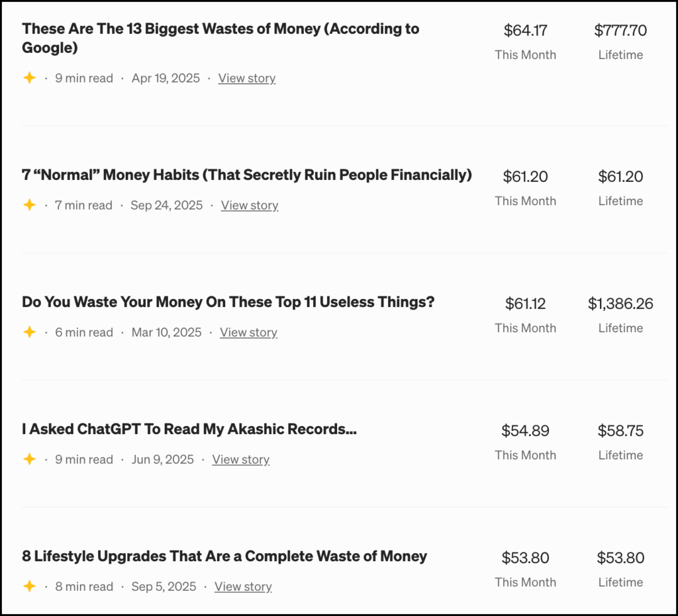Open View story for 13 Biggest Wastes
This screenshot has width=678, height=616.
click(247, 78)
